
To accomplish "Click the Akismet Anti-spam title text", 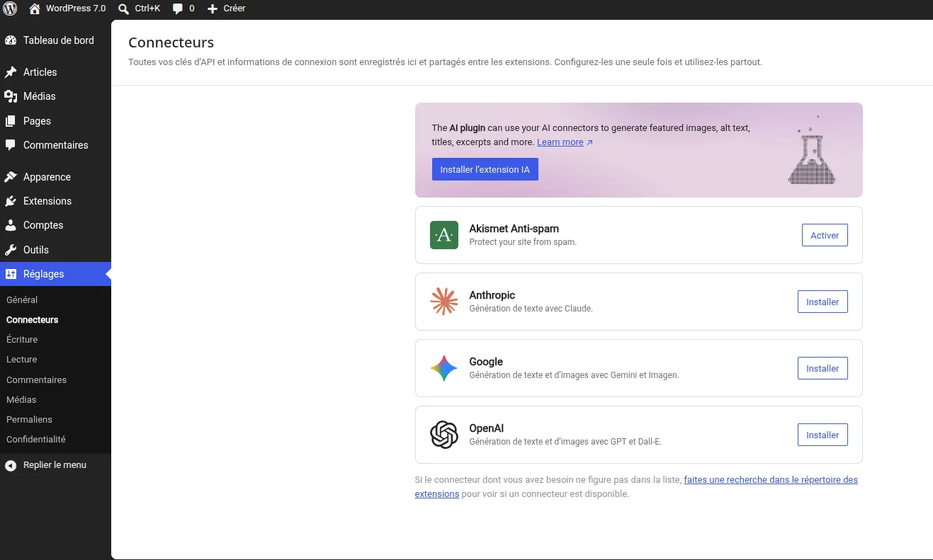I will tap(514, 229).
